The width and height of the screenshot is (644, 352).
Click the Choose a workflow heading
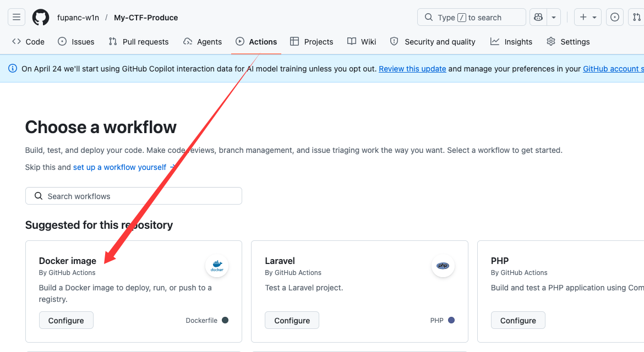point(101,127)
